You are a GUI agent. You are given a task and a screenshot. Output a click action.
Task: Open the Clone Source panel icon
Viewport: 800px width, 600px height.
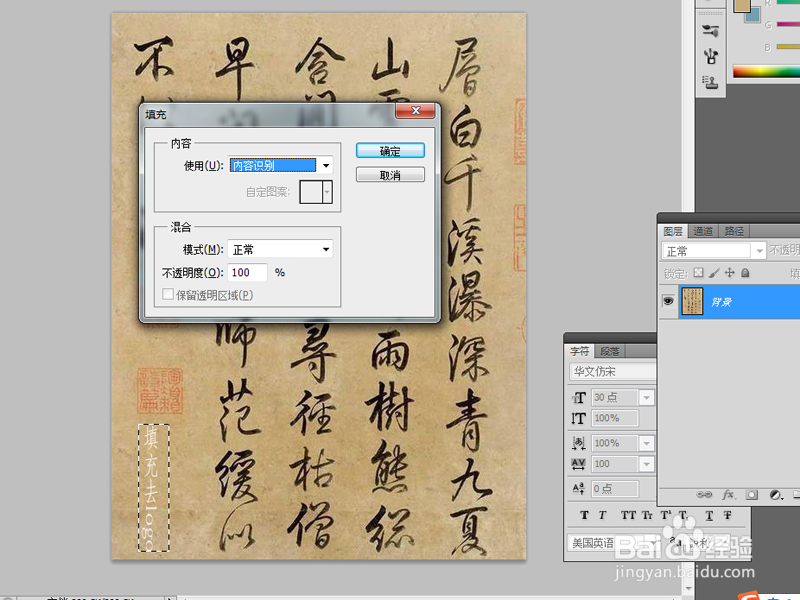click(x=710, y=82)
